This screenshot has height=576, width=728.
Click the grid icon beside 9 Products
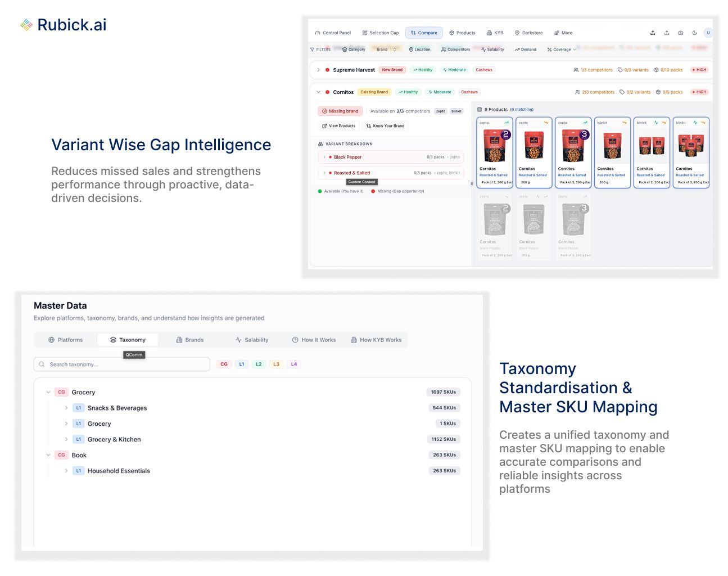[x=480, y=110]
